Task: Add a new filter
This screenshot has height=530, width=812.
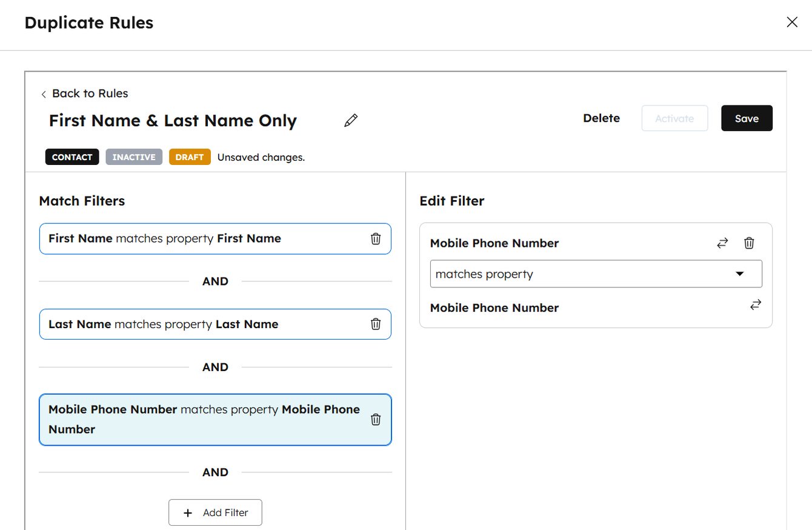Action: tap(215, 512)
